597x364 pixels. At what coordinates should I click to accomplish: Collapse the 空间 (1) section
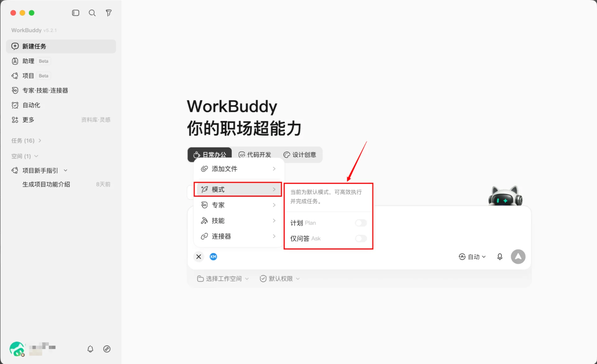tap(25, 156)
